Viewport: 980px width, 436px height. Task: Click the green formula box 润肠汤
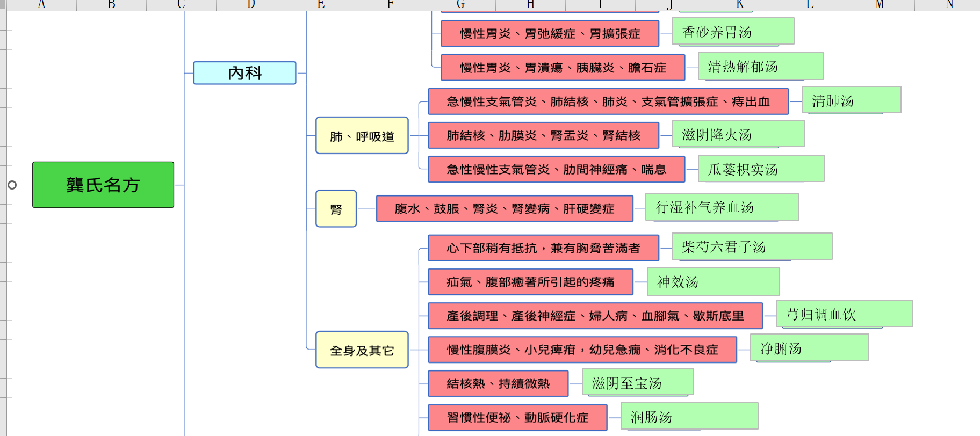click(x=689, y=416)
